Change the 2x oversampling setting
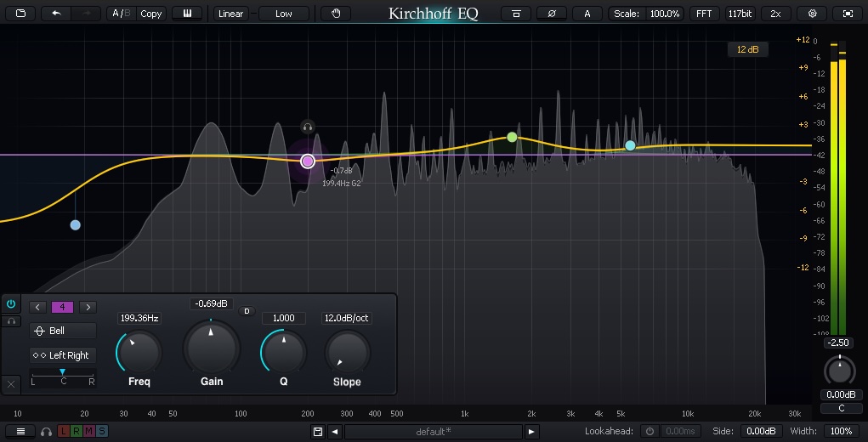The width and height of the screenshot is (868, 442). pos(776,14)
